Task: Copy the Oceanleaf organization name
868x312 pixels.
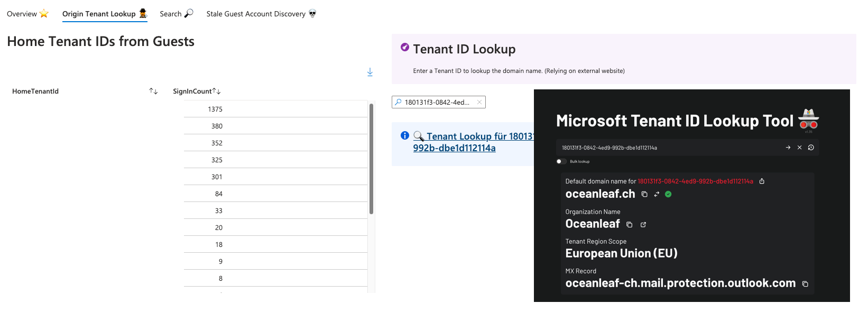Action: 629,224
